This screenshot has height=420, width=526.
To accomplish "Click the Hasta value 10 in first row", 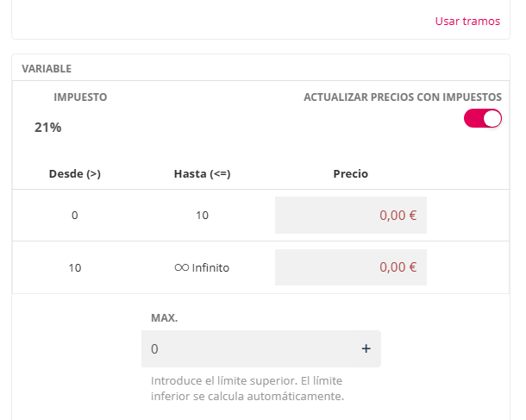I will [x=202, y=216].
